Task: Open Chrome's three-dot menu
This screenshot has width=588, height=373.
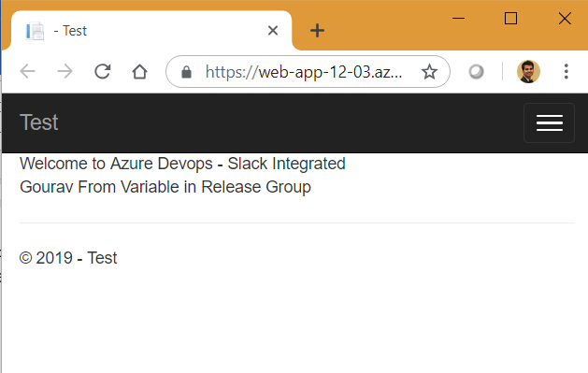Action: [566, 71]
